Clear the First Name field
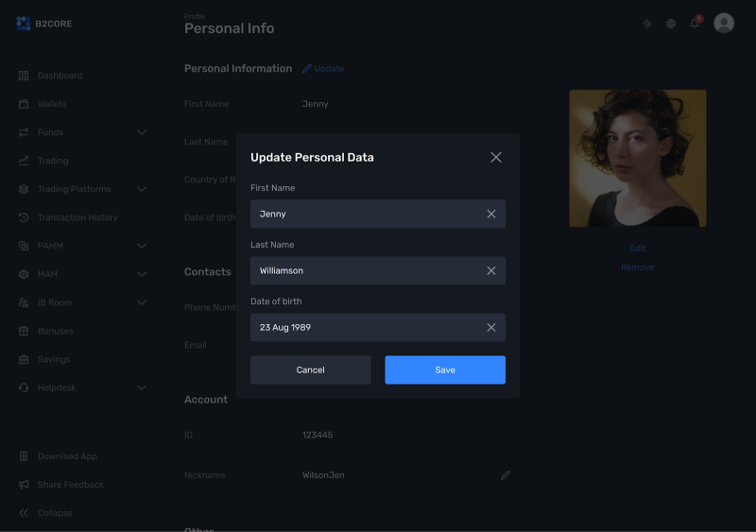Screen dimensions: 756x532 [x=490, y=214]
